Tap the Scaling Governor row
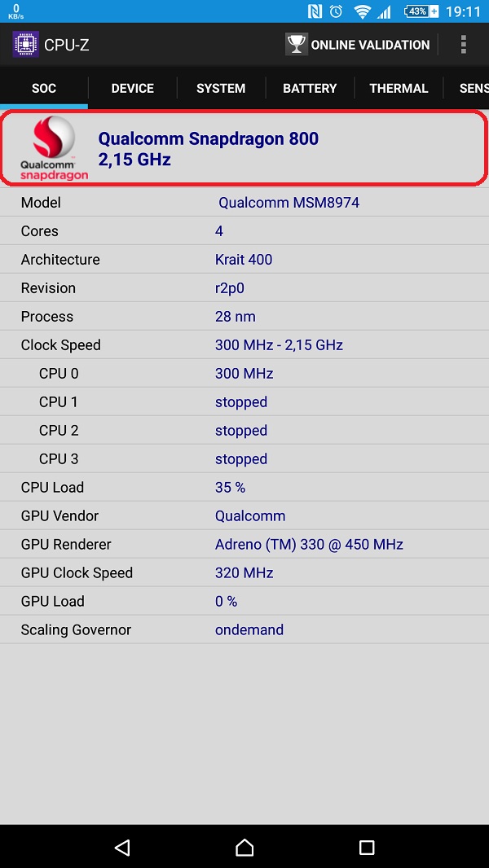Screen dimensions: 489x868 pyautogui.click(x=244, y=629)
